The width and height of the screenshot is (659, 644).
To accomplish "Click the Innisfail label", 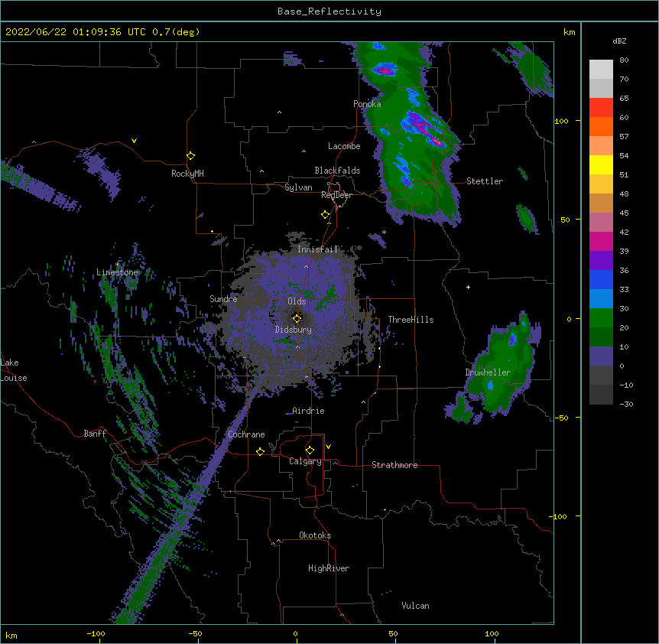I will click(x=317, y=249).
